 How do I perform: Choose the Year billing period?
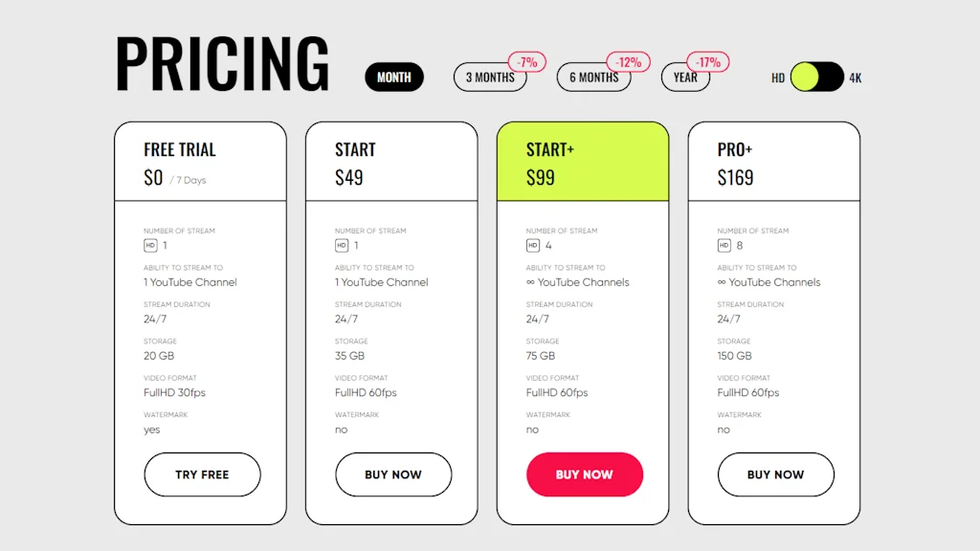tap(684, 78)
